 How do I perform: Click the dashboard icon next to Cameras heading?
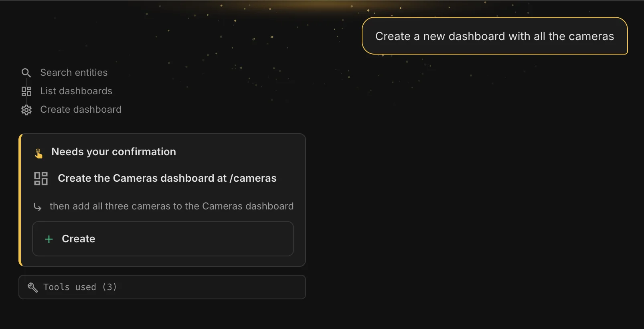(41, 179)
